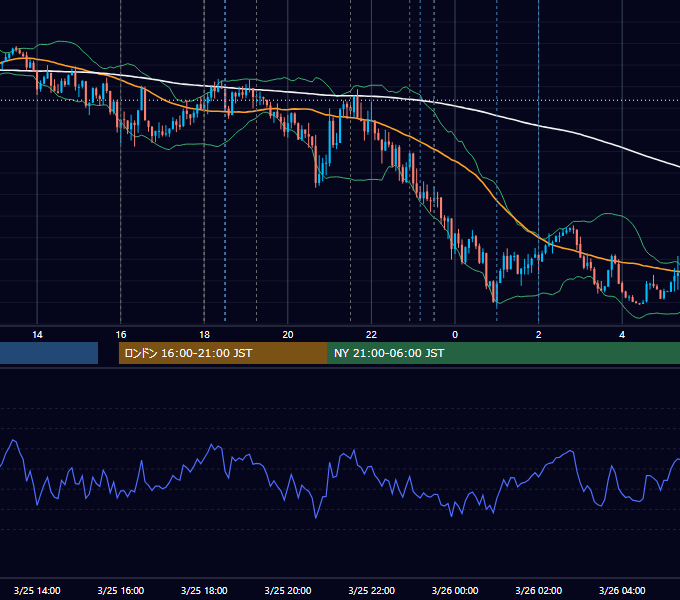Click the 3/26 02:00 time label
The width and height of the screenshot is (680, 600).
coord(538,590)
